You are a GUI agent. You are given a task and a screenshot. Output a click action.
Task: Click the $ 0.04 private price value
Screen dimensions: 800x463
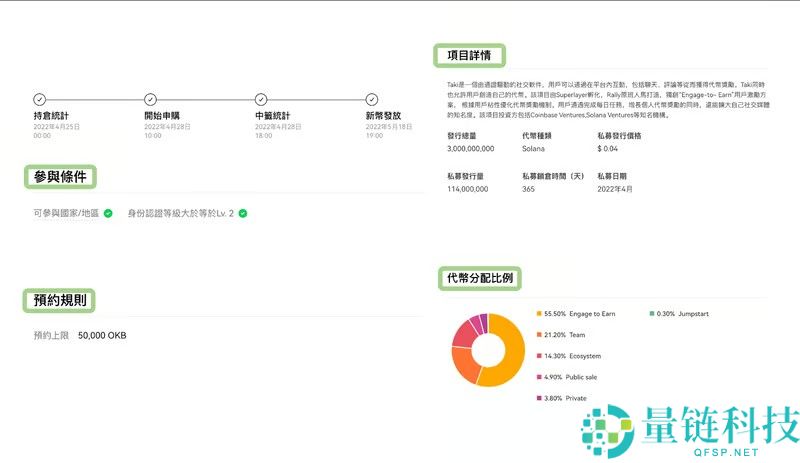point(607,149)
